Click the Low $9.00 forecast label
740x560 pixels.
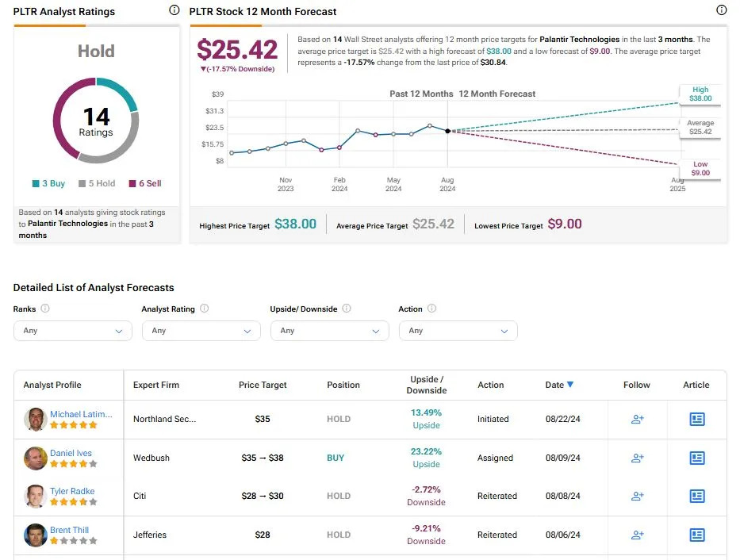[700, 168]
